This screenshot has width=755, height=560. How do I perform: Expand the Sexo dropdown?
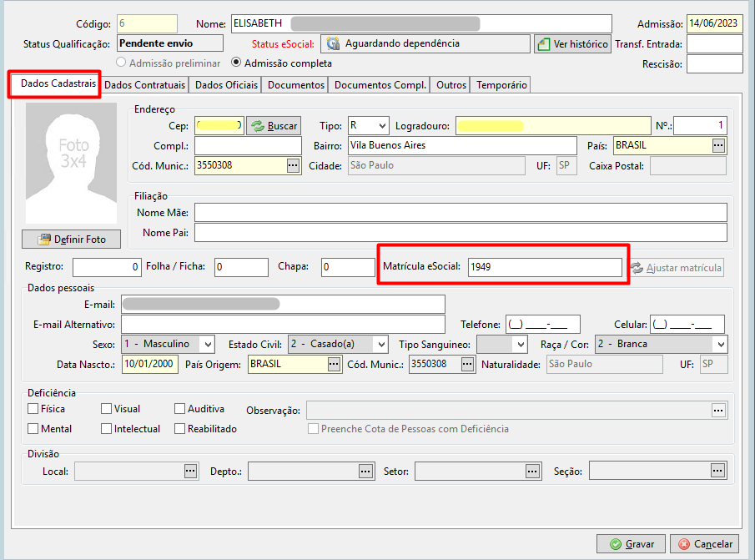tap(208, 345)
